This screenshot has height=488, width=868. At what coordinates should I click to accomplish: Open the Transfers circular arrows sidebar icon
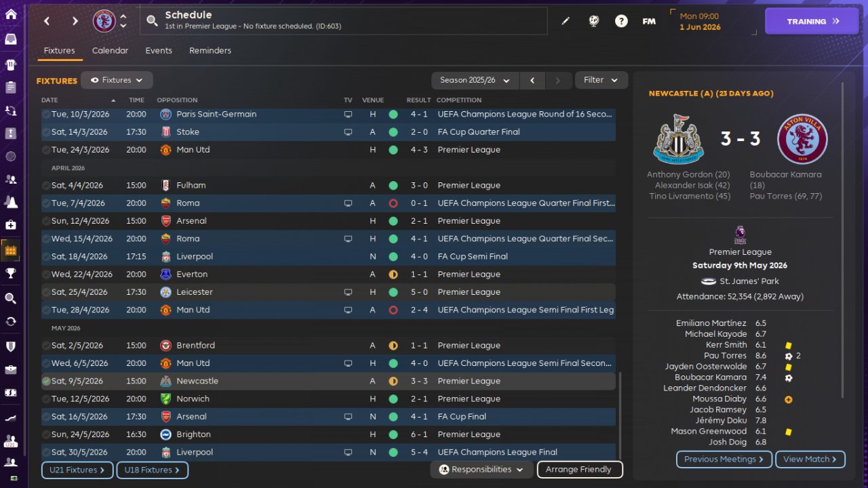11,321
